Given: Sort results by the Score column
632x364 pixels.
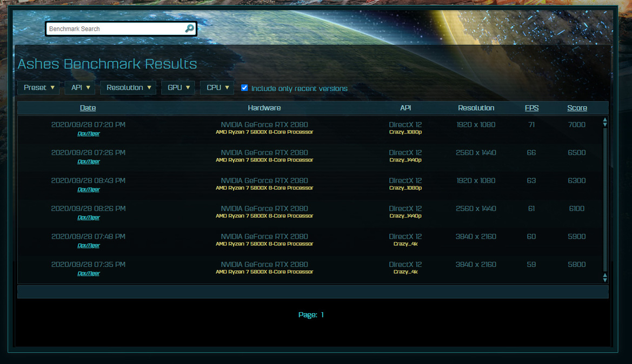Looking at the screenshot, I should click(577, 108).
